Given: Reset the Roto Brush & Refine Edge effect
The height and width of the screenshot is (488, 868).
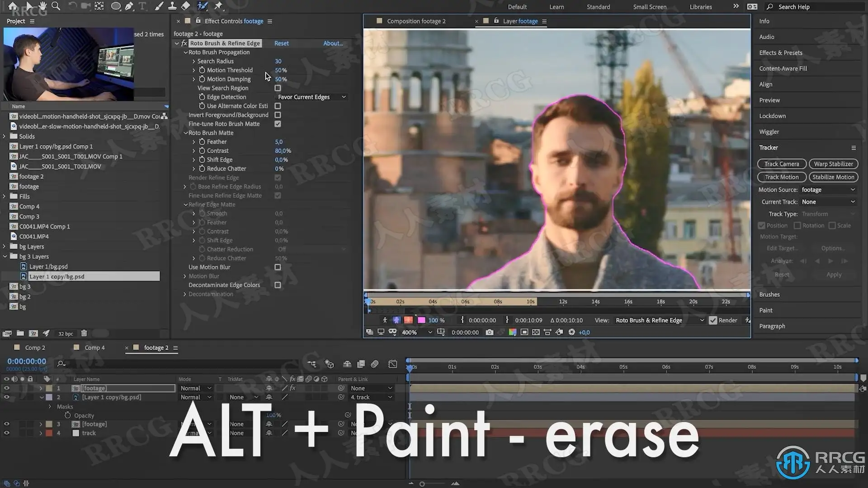Looking at the screenshot, I should (x=281, y=43).
